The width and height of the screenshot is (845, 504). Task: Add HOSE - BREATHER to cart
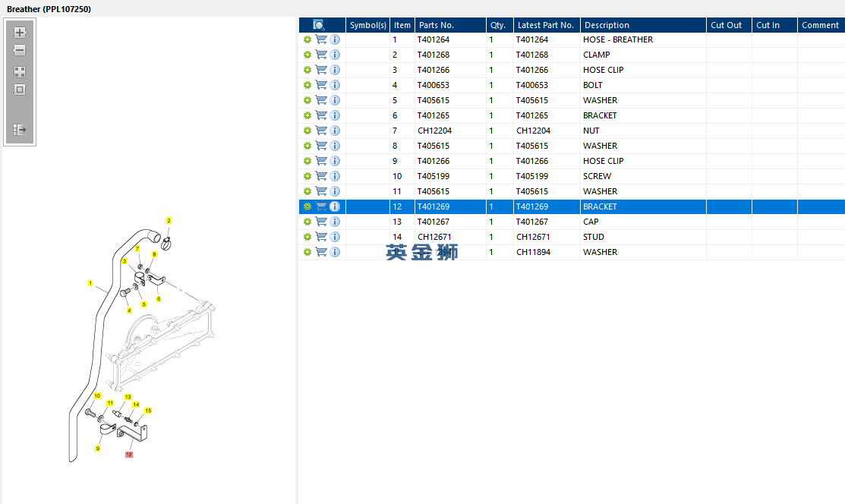tap(321, 39)
